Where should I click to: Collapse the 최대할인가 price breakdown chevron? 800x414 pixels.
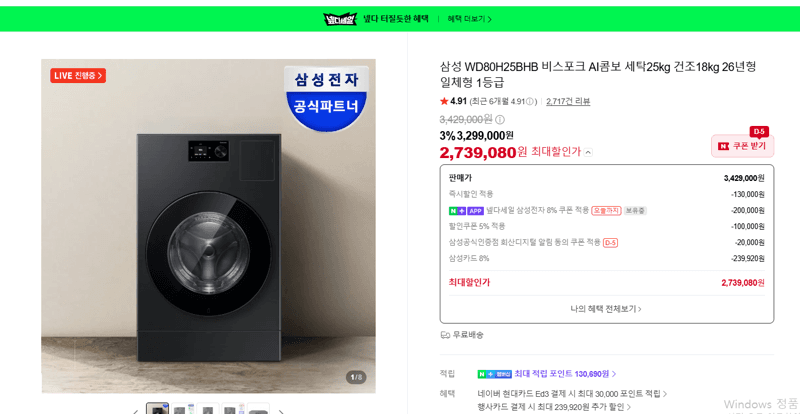point(588,152)
